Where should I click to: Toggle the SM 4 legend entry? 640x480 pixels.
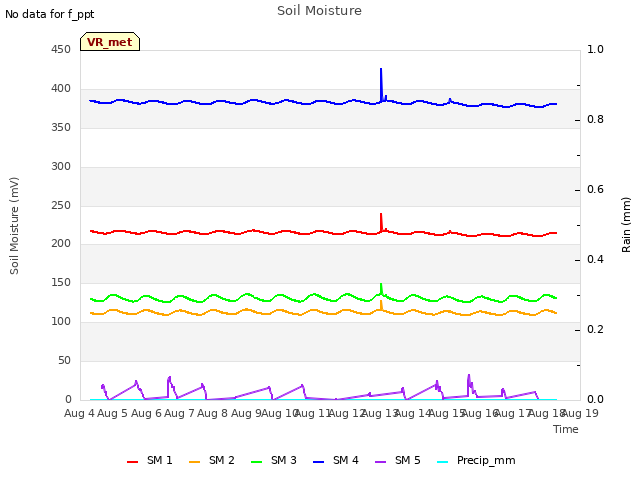pos(336,461)
